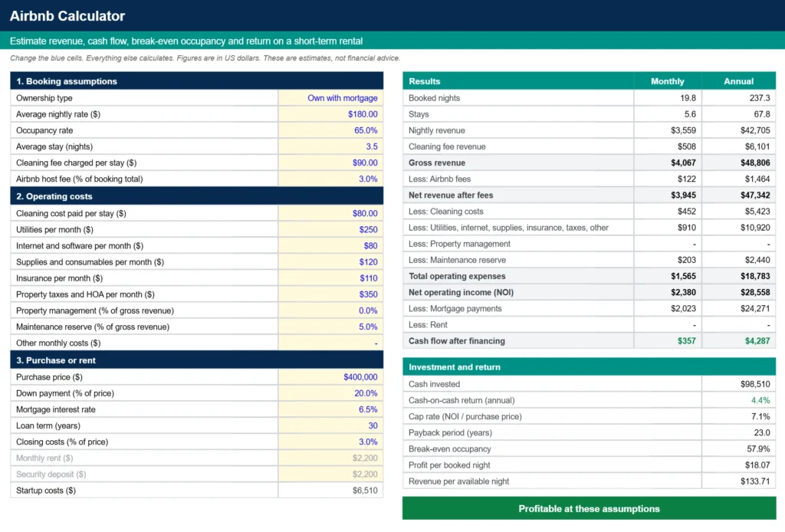785x532 pixels.
Task: Click Closing costs percentage 3.0%
Action: tap(331, 442)
